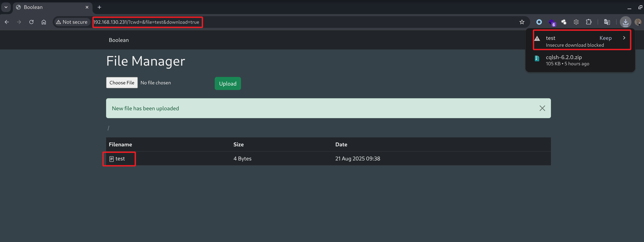Click the Choose File button
Screen dimensions: 644x242
122,83
